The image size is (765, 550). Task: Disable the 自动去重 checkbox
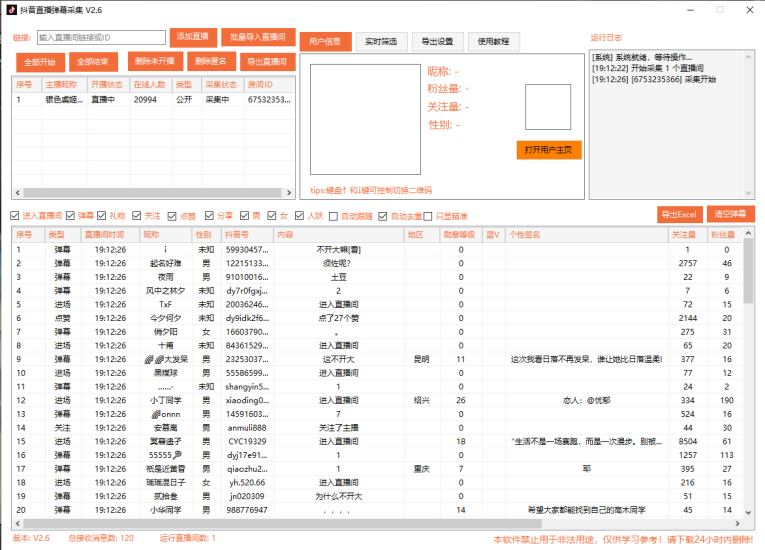(x=383, y=216)
